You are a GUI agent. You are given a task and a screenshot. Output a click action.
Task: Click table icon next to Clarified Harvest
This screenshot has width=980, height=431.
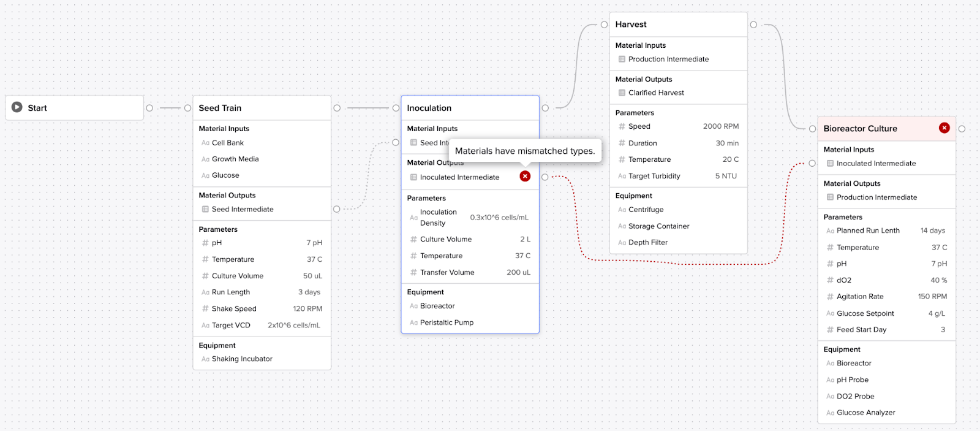622,93
